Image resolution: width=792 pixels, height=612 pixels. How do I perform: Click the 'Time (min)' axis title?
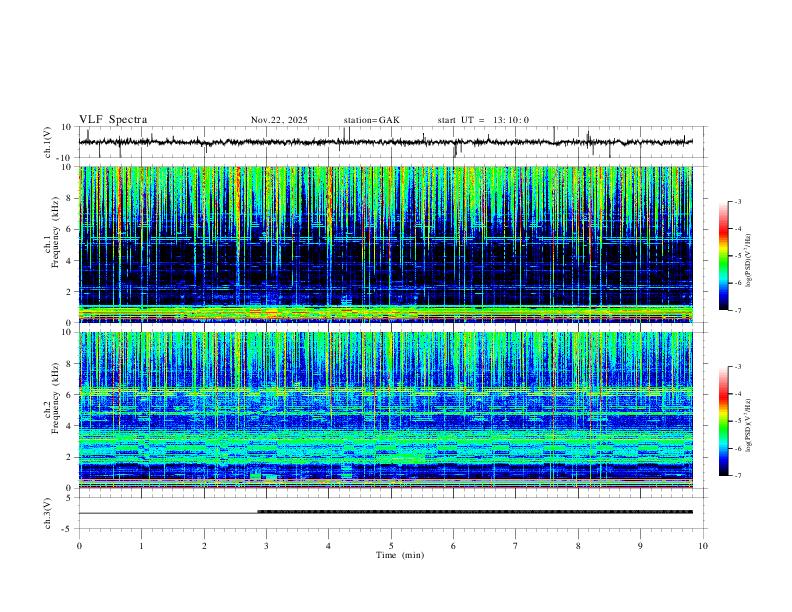400,555
